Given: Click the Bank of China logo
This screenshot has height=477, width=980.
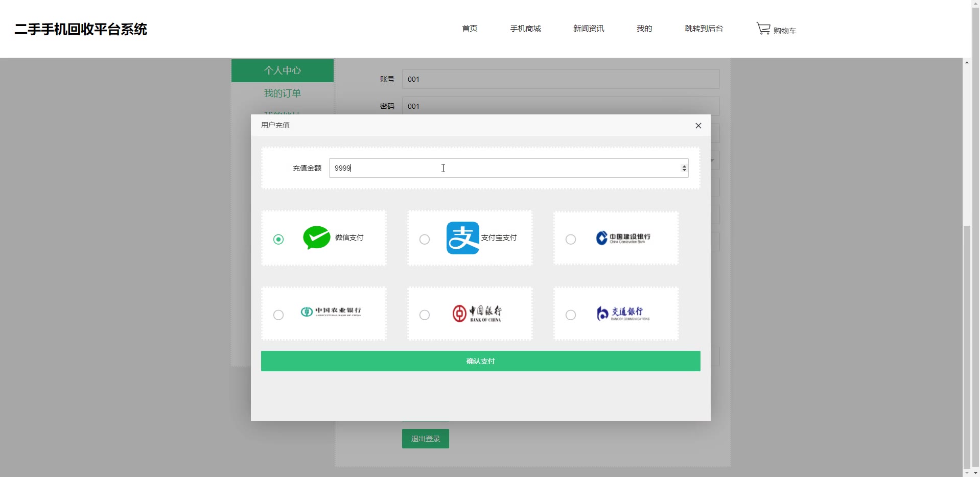Looking at the screenshot, I should tap(477, 313).
